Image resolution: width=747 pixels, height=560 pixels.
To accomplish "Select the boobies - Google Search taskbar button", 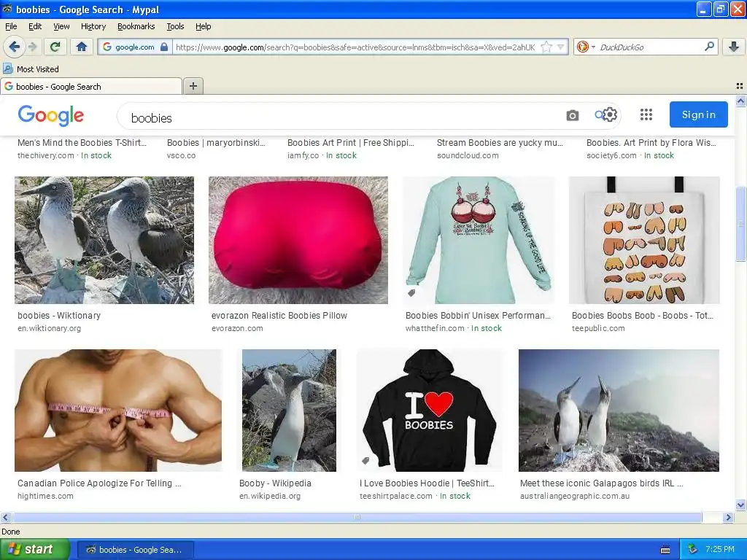I will coord(135,550).
